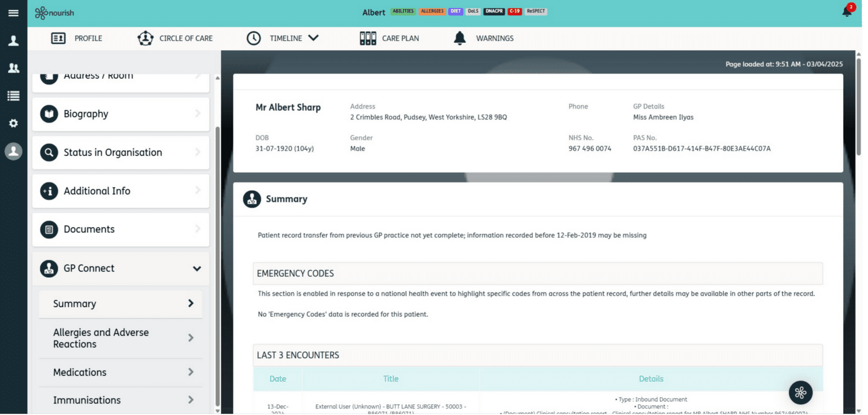Click the notification bell with red badge
The height and width of the screenshot is (415, 868).
point(847,11)
